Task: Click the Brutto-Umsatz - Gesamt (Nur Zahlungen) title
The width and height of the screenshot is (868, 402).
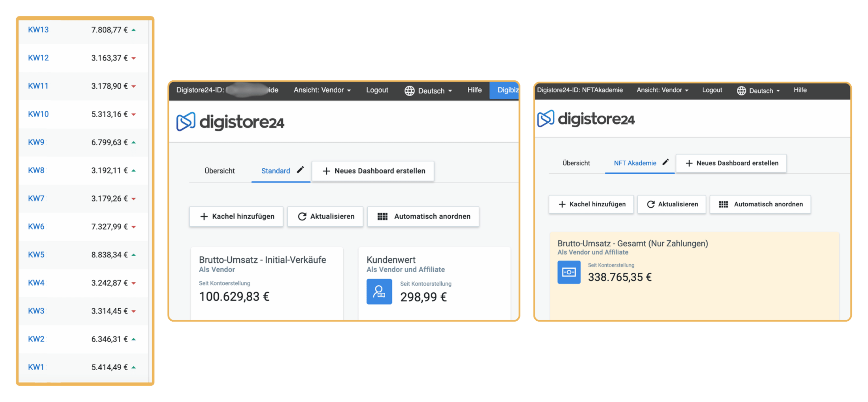Action: tap(632, 243)
